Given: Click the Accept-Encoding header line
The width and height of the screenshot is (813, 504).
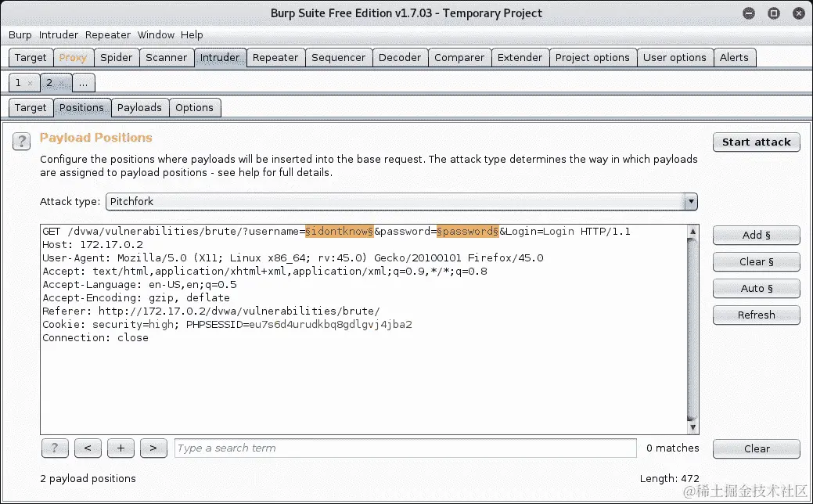Looking at the screenshot, I should tap(136, 298).
